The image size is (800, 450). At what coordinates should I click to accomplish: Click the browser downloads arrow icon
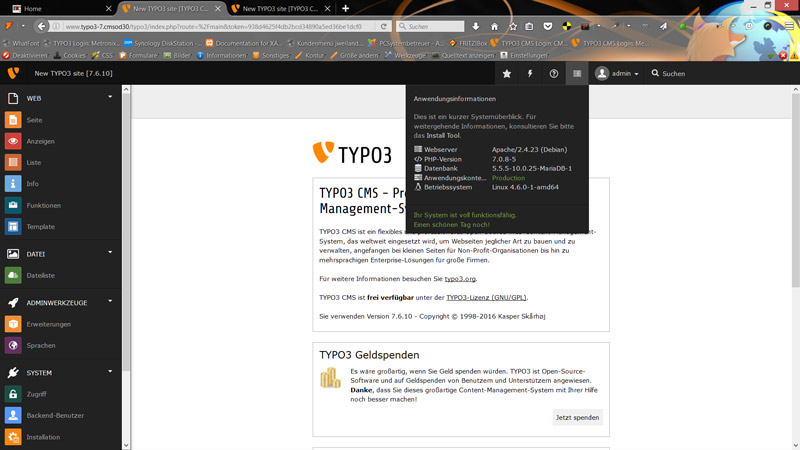click(x=476, y=26)
